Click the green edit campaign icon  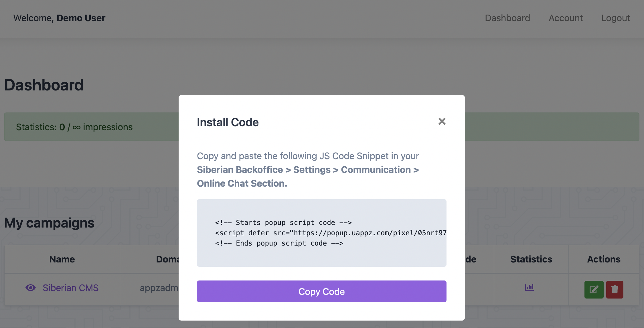[x=594, y=290]
